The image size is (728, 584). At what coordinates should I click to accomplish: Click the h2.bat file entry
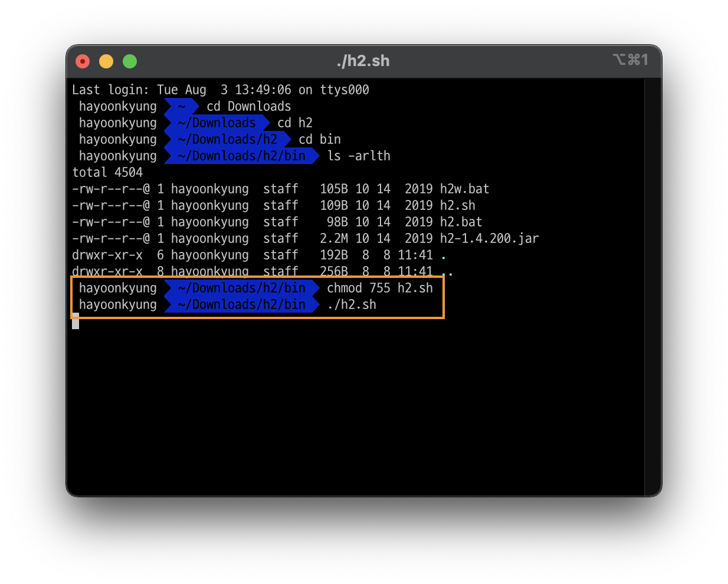click(460, 222)
